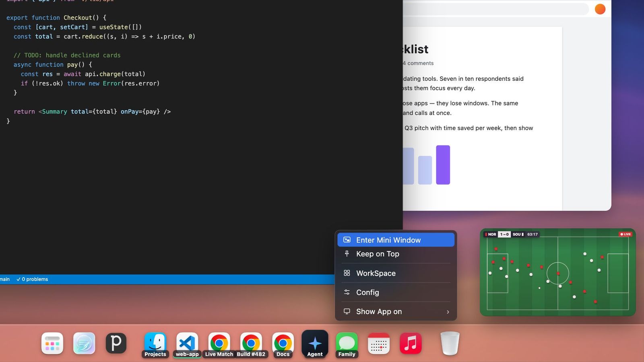Open the Chrome window labeled Live Match
Image resolution: width=644 pixels, height=362 pixels.
click(219, 343)
